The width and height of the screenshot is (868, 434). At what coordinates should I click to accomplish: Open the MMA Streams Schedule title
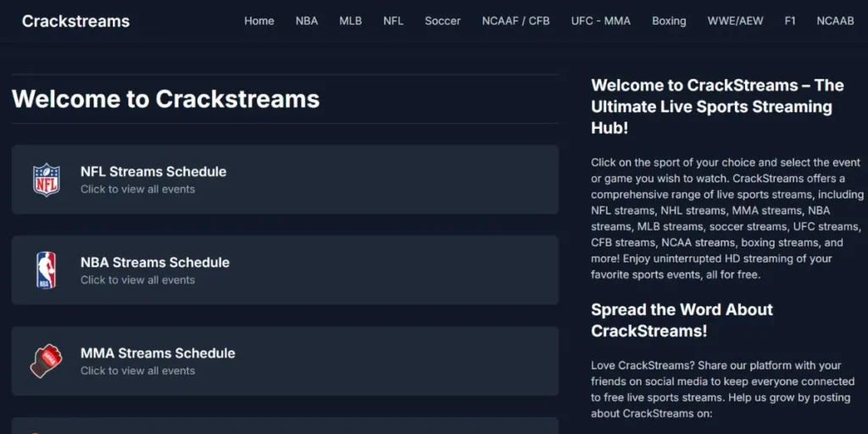point(158,353)
